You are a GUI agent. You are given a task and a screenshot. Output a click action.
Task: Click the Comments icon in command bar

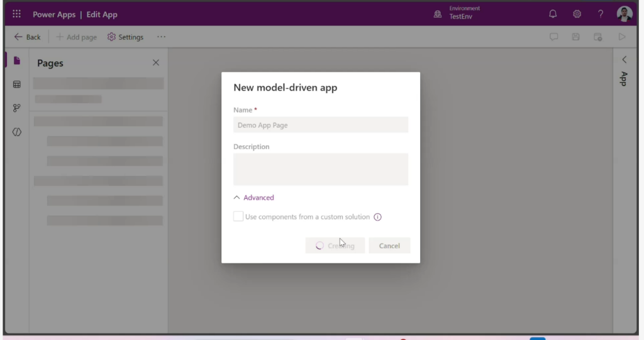(x=554, y=37)
